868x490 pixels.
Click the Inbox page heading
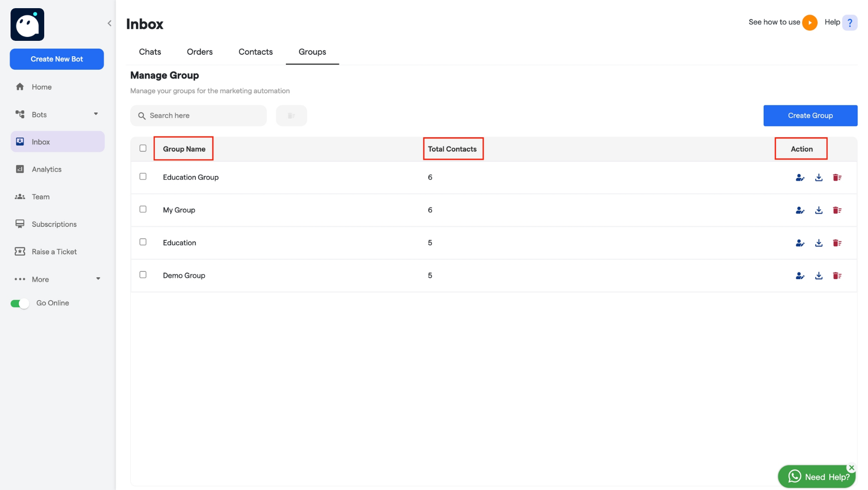click(x=145, y=24)
